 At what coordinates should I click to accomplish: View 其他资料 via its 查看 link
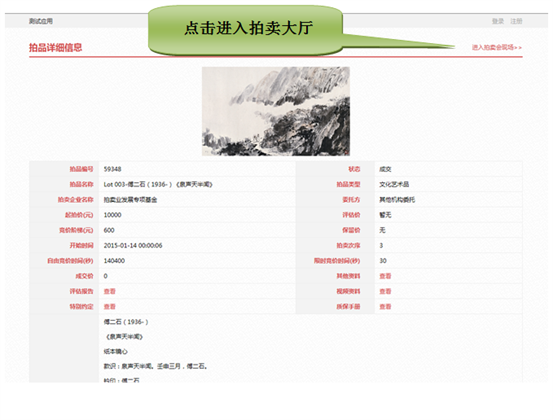coord(385,276)
